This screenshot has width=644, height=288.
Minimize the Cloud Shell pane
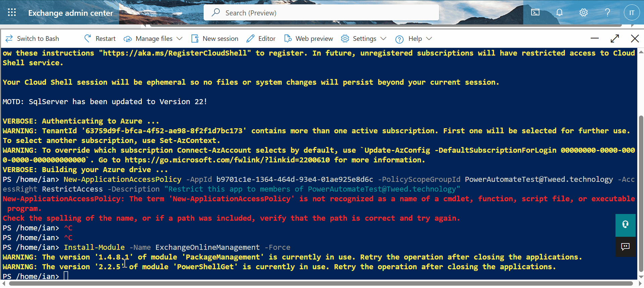click(x=595, y=39)
